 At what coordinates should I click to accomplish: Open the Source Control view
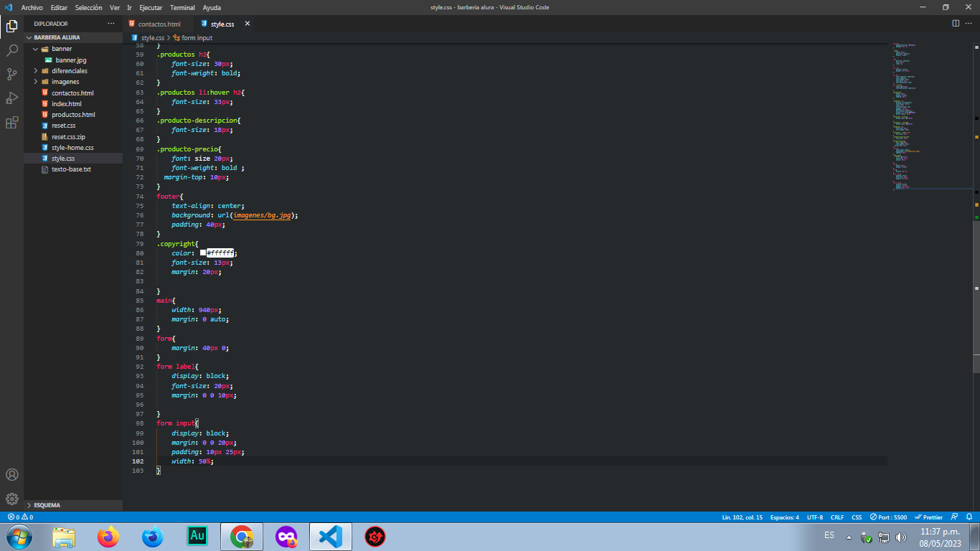(x=11, y=74)
